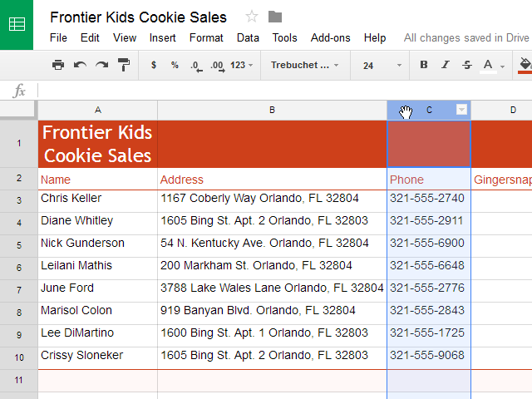Select the paint format tool
This screenshot has width=532, height=399.
124,65
